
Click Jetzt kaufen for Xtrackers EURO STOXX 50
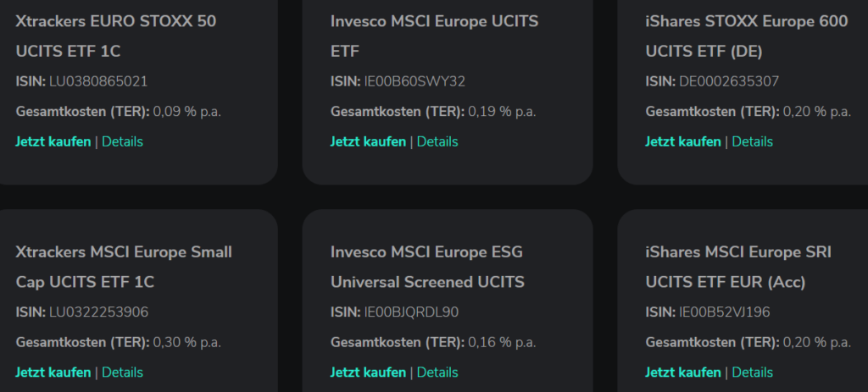tap(53, 141)
